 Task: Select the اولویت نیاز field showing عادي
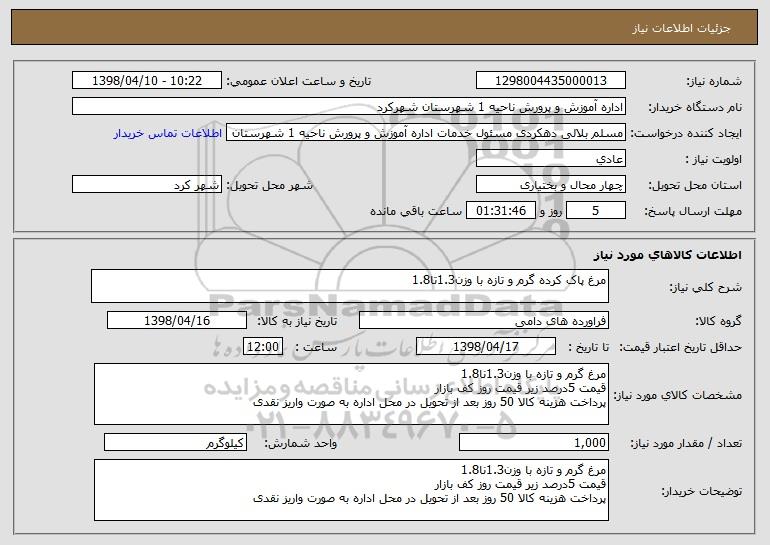[550, 159]
